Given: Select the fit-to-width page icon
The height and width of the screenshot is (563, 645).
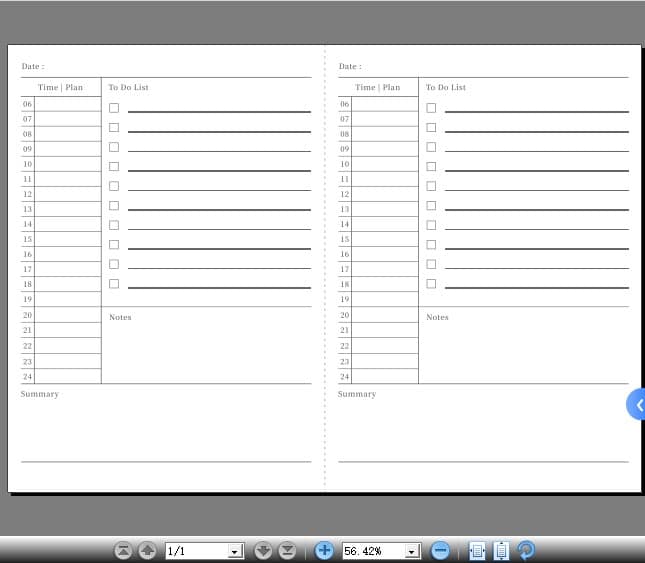Looking at the screenshot, I should [x=477, y=550].
